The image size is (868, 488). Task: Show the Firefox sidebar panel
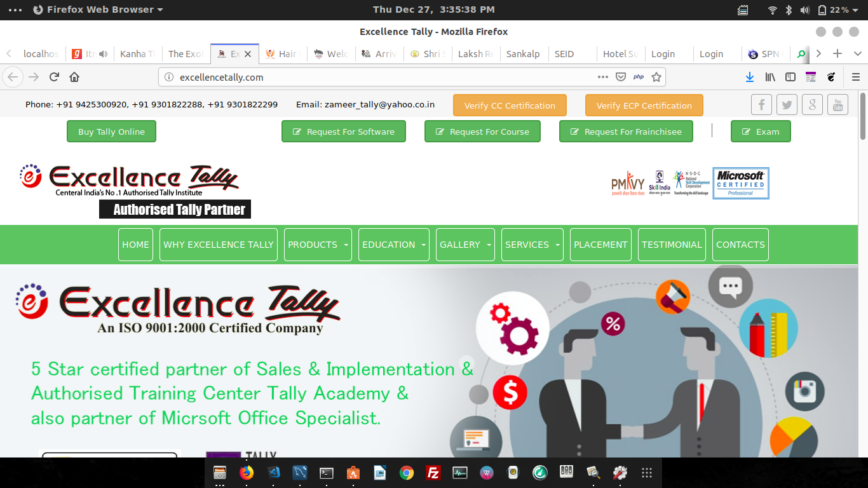click(x=790, y=77)
